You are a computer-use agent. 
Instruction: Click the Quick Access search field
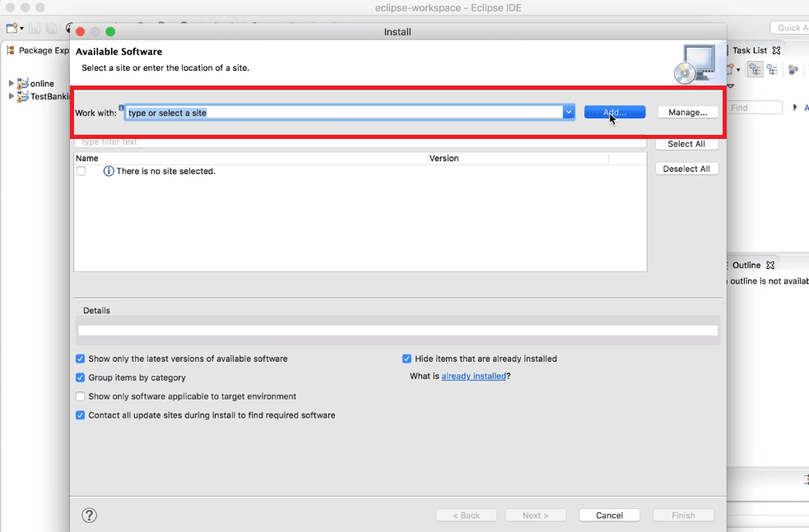coord(789,28)
